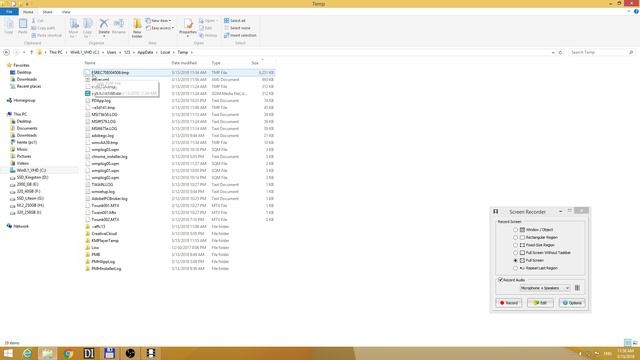Image resolution: width=640 pixels, height=360 pixels.
Task: Click Select none in the ribbon
Action: point(237,28)
